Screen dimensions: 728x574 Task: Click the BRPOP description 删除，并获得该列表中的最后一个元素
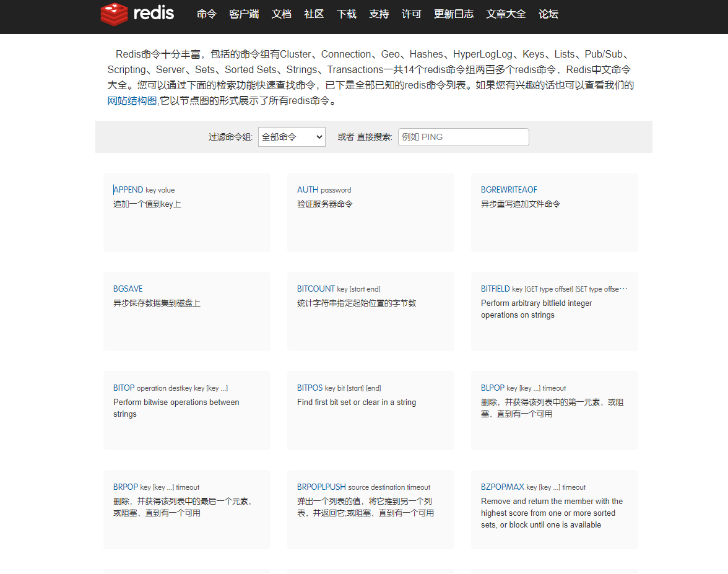point(183,507)
